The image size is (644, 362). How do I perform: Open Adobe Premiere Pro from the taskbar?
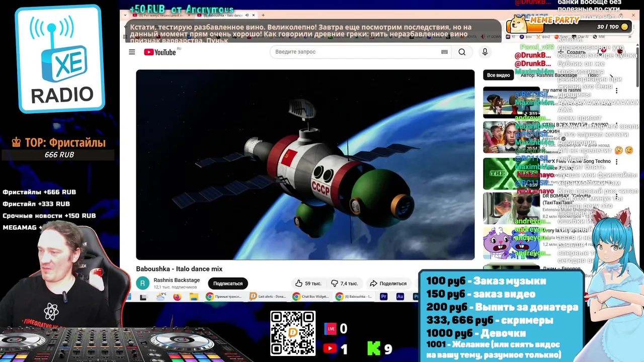(384, 297)
